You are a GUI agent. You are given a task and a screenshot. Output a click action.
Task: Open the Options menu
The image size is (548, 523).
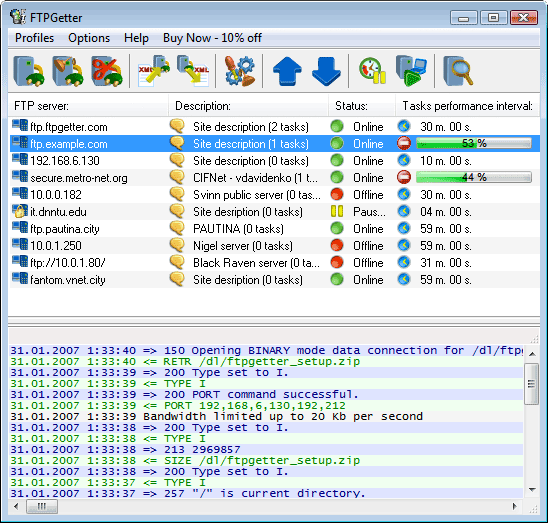(89, 38)
